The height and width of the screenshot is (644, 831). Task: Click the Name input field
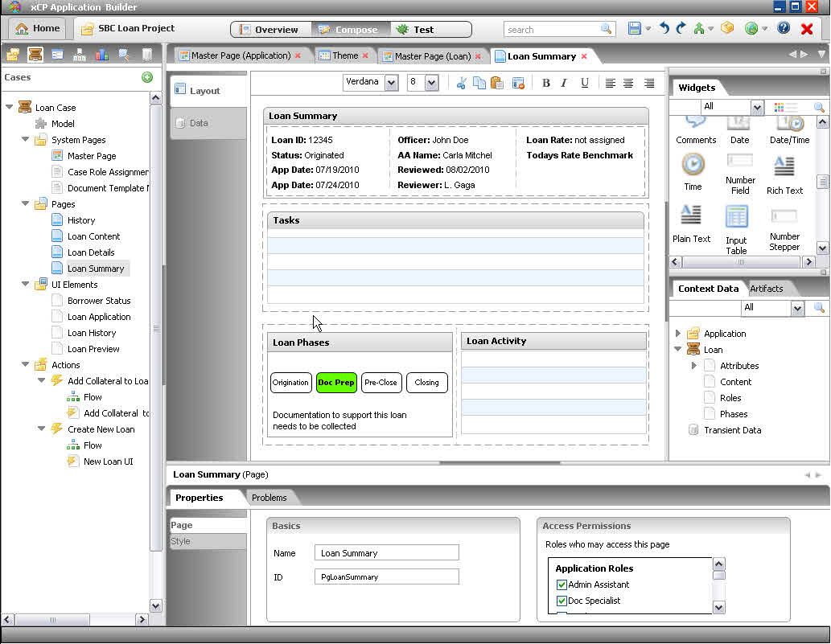(386, 553)
